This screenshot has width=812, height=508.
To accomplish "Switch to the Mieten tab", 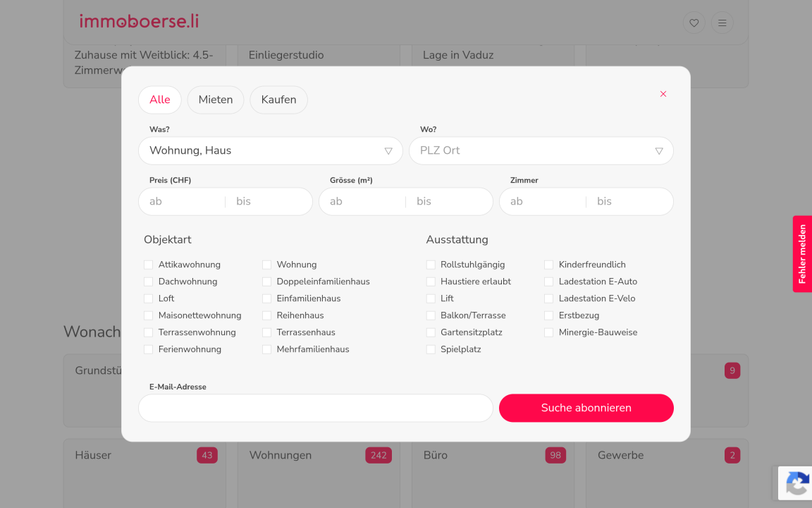I will (216, 99).
